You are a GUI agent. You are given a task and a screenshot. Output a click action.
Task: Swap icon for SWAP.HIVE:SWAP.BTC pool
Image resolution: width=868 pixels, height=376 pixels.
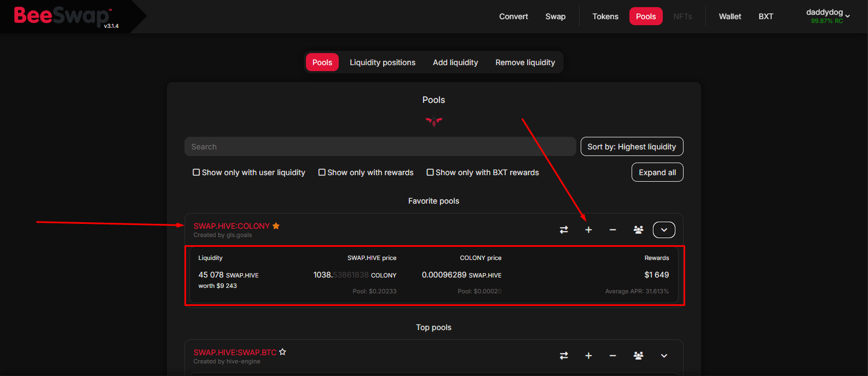(x=564, y=356)
